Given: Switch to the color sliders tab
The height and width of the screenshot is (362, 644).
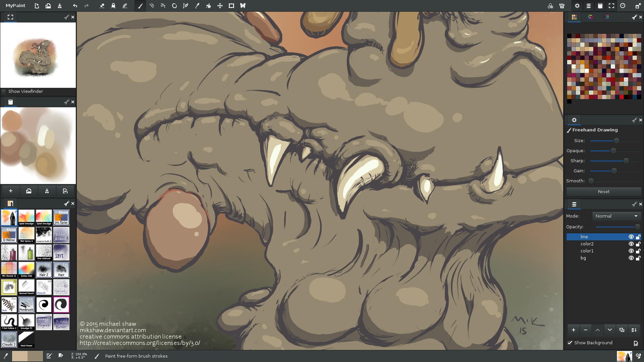Looking at the screenshot, I should click(606, 17).
